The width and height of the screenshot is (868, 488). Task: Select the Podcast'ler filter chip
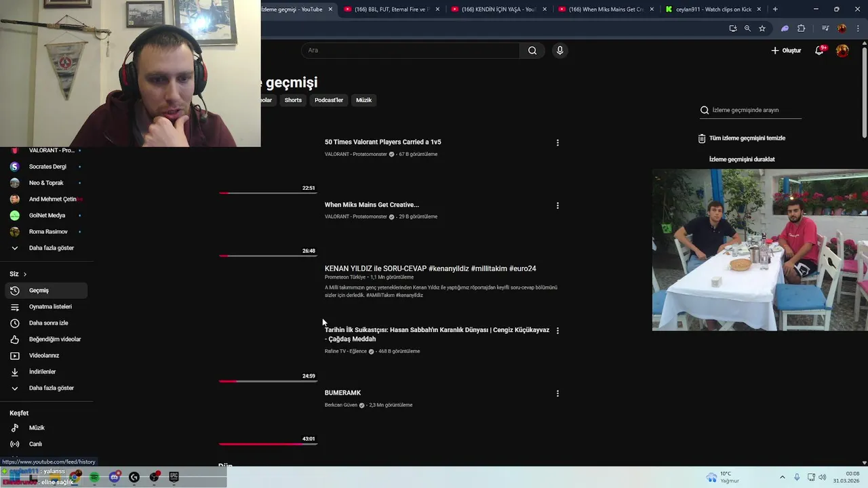pyautogui.click(x=329, y=100)
